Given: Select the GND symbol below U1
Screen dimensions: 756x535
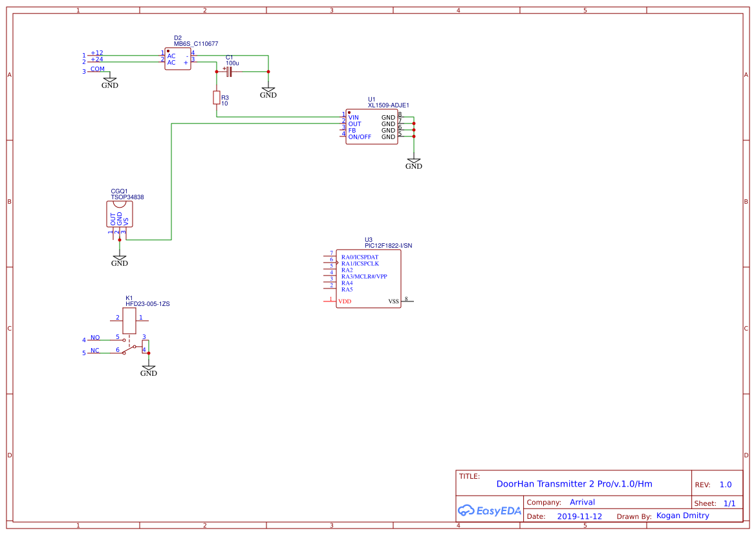Looking at the screenshot, I should [x=414, y=162].
